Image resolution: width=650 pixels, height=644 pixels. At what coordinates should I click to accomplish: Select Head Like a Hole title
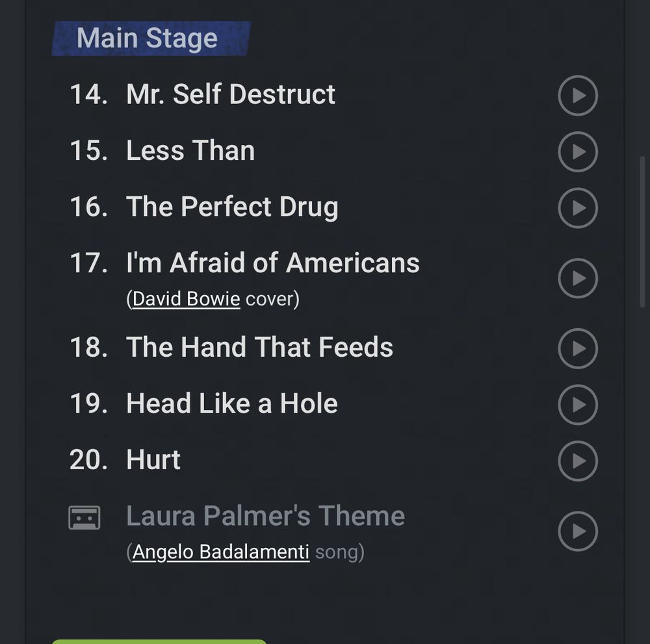coord(231,404)
